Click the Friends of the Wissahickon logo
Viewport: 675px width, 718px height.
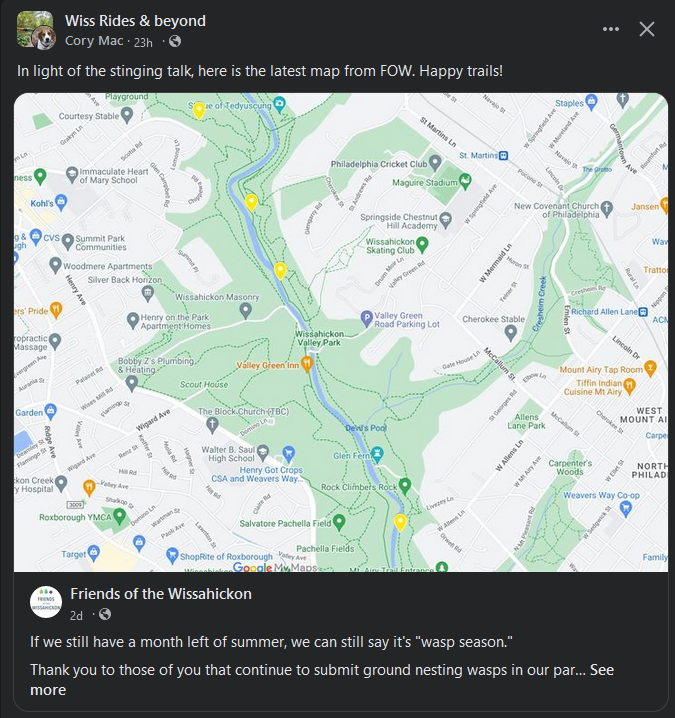46,603
